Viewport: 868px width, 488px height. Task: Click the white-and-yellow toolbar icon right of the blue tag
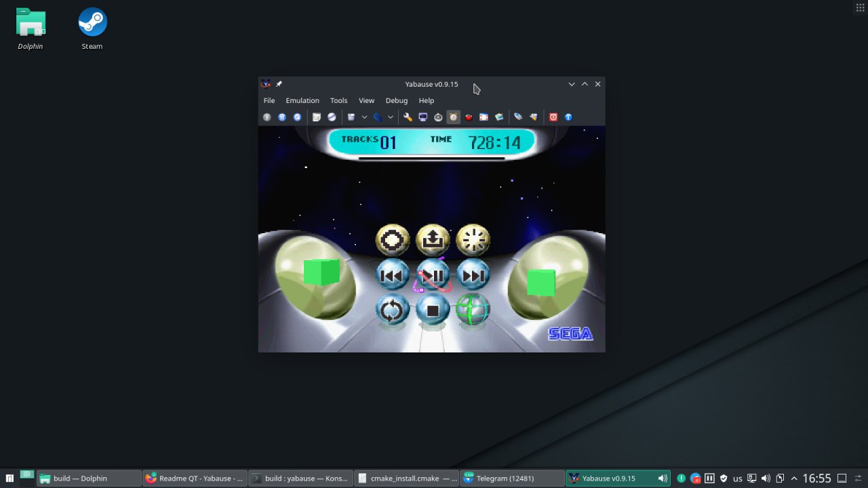(x=533, y=117)
